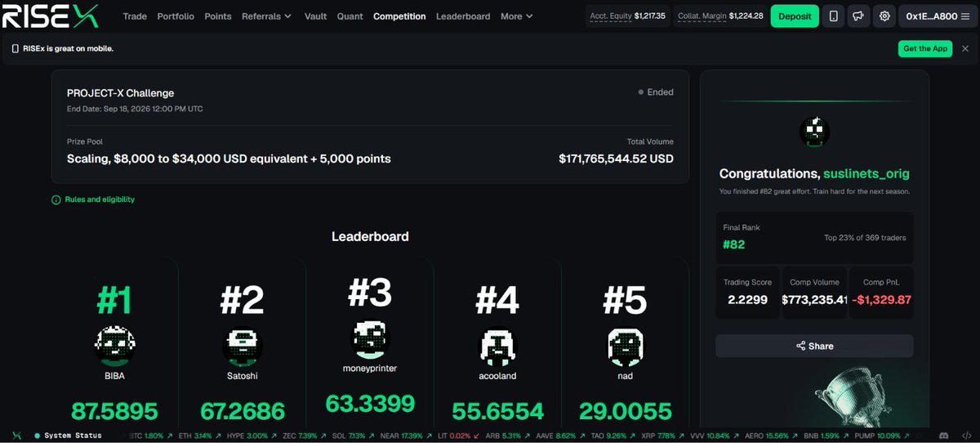Click the Get the App button
The width and height of the screenshot is (980, 443).
pos(925,48)
